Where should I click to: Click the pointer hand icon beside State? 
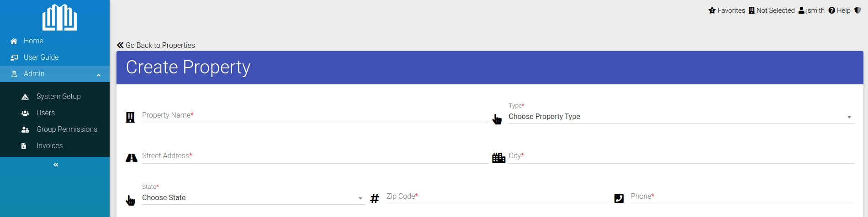(130, 200)
